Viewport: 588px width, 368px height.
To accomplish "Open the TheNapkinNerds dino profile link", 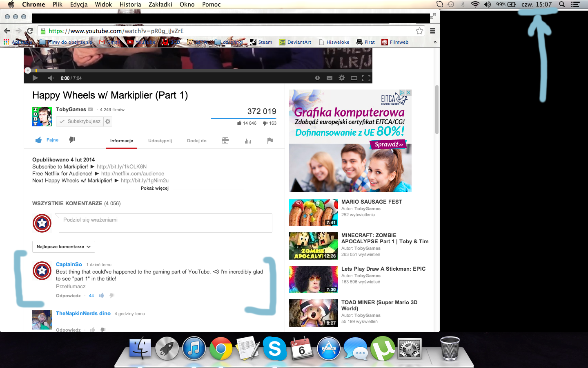I will [83, 314].
